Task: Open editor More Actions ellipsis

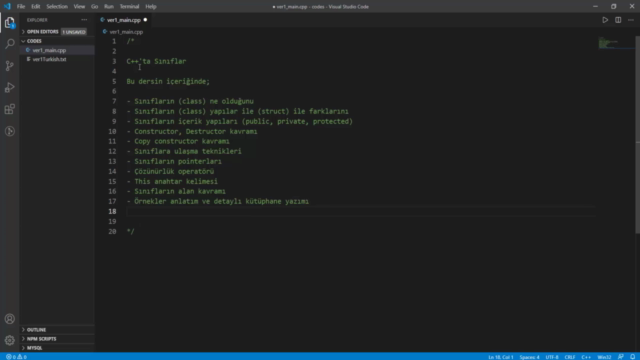Action: [631, 20]
